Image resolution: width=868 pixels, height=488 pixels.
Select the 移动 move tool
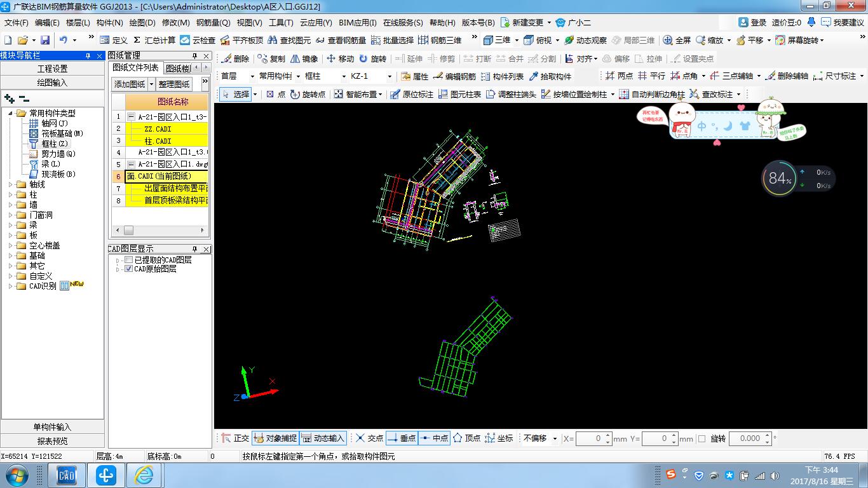pyautogui.click(x=340, y=58)
